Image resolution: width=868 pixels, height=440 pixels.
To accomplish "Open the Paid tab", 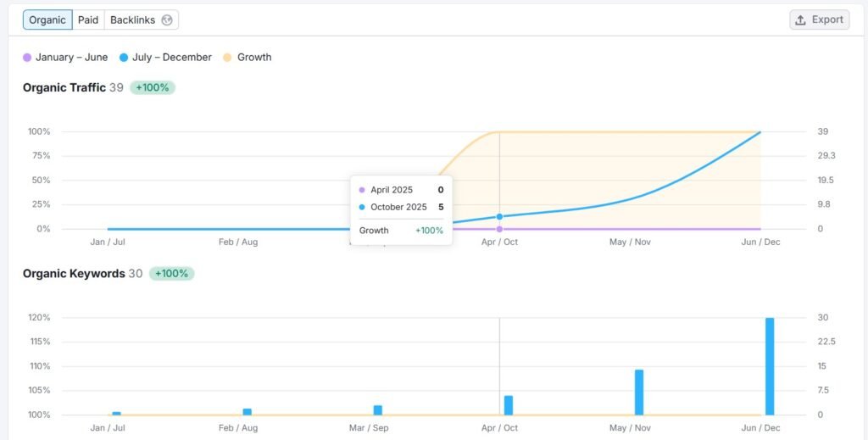I will pyautogui.click(x=88, y=19).
